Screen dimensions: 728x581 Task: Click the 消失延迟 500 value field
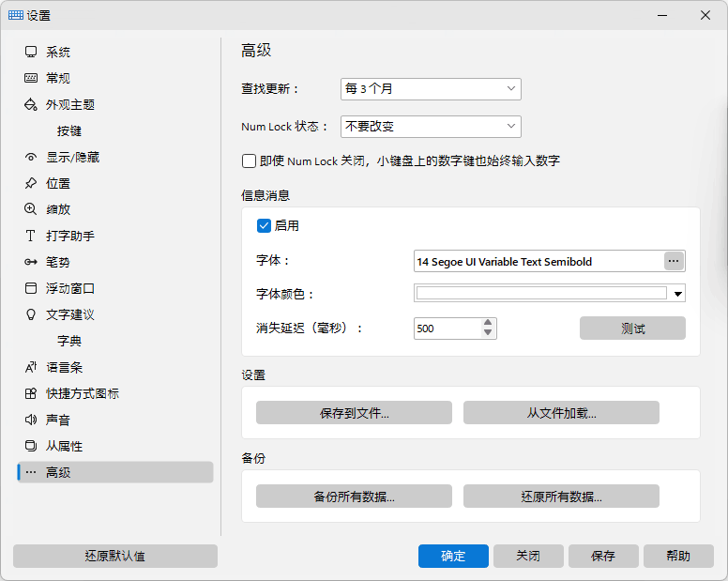[447, 329]
